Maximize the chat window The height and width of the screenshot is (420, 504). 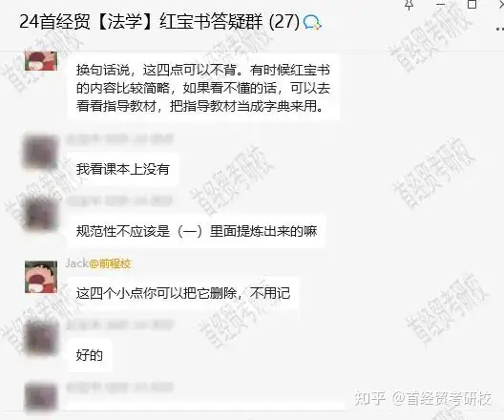[472, 4]
